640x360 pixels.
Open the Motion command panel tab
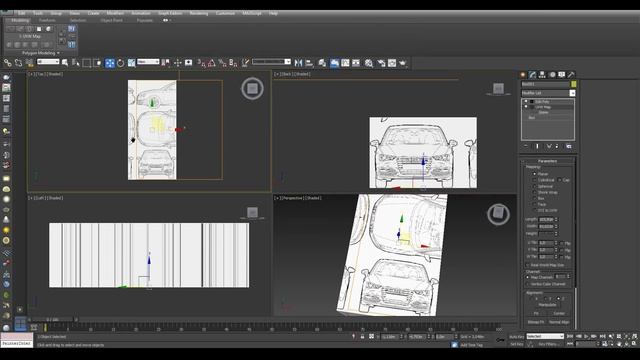point(552,75)
